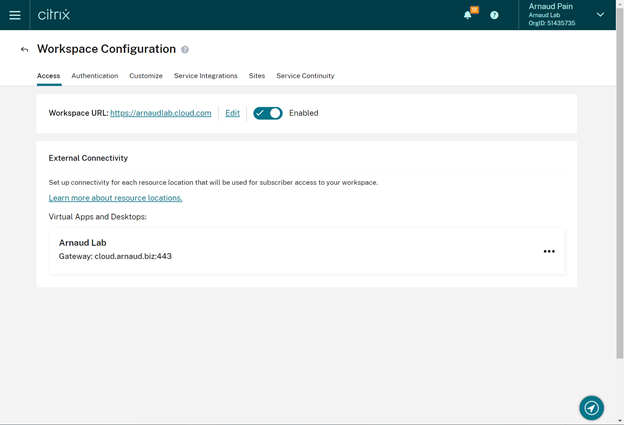Open the hamburger navigation menu
The height and width of the screenshot is (425, 624).
tap(15, 15)
